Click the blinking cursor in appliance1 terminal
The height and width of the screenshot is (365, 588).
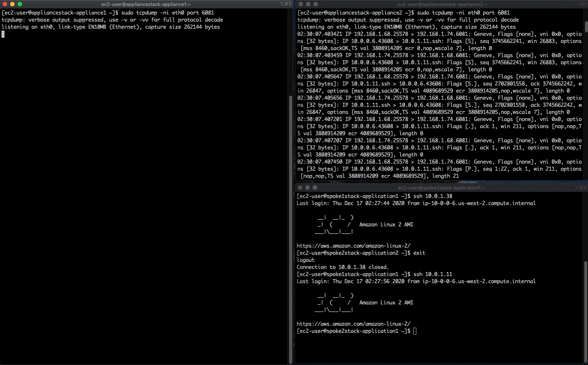click(x=3, y=34)
